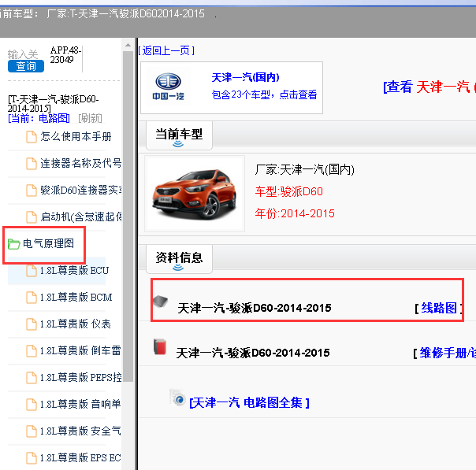Viewport: 476px width, 470px height.
Task: Open 怎么使用本手册 tree item
Action: tap(76, 136)
